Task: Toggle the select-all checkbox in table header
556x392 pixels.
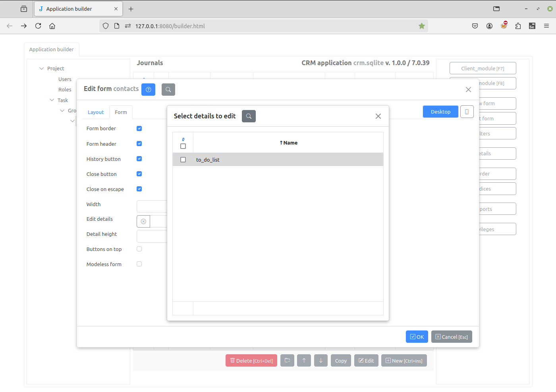Action: click(183, 146)
